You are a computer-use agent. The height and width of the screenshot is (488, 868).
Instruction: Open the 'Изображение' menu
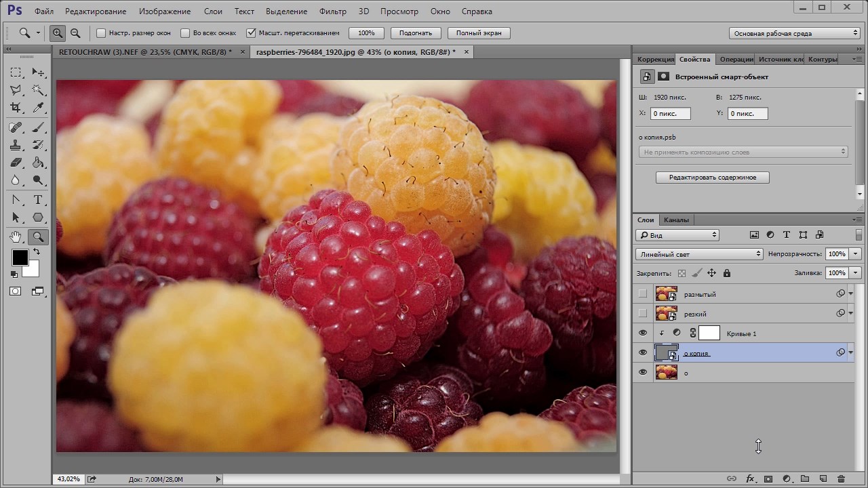pyautogui.click(x=166, y=12)
